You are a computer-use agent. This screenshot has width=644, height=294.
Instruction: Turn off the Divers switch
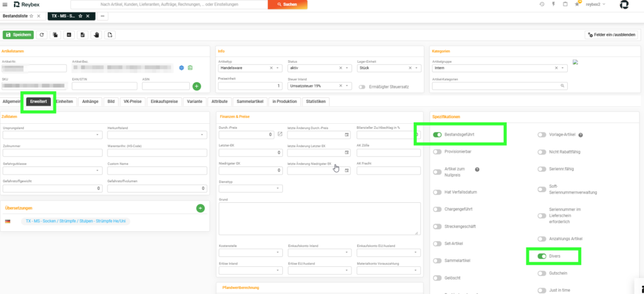[542, 256]
